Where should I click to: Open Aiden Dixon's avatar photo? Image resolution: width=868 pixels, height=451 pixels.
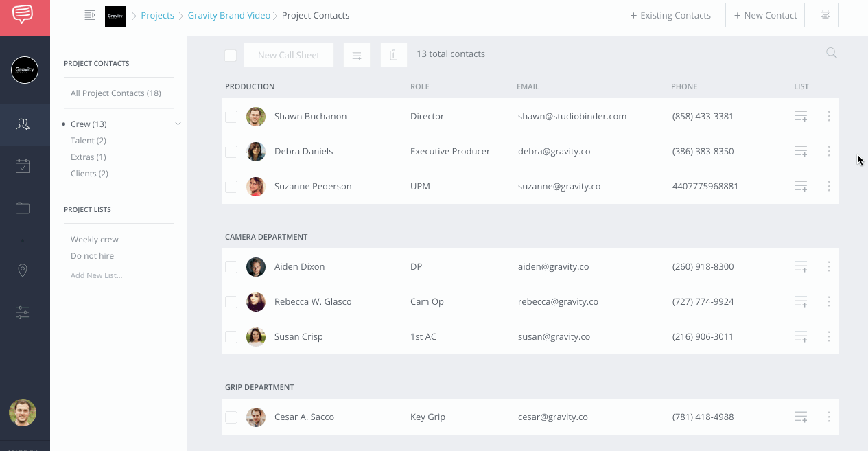click(x=256, y=267)
